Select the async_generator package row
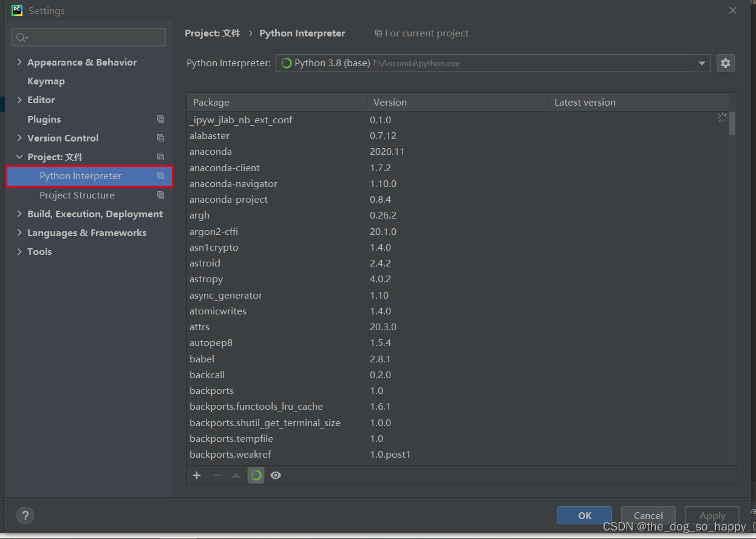The width and height of the screenshot is (756, 539). click(458, 295)
